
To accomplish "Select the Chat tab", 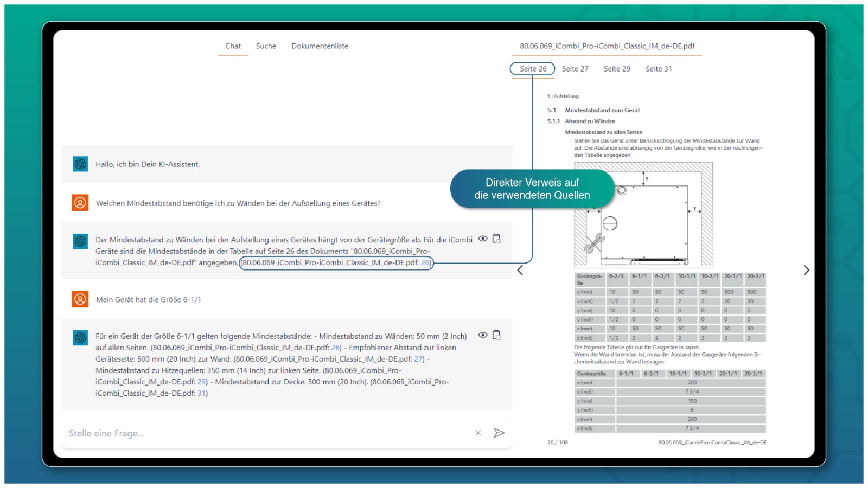I will [x=233, y=46].
